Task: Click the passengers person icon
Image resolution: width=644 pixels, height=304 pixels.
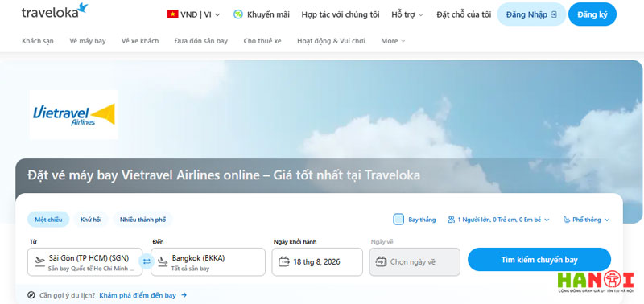Action: click(x=452, y=220)
